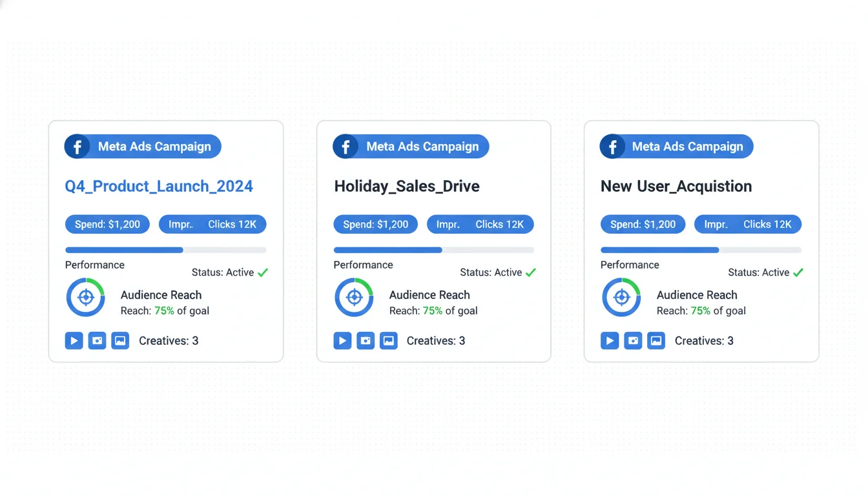Click the green Active checkmark on Holiday_Sales_Drive card

pyautogui.click(x=531, y=273)
